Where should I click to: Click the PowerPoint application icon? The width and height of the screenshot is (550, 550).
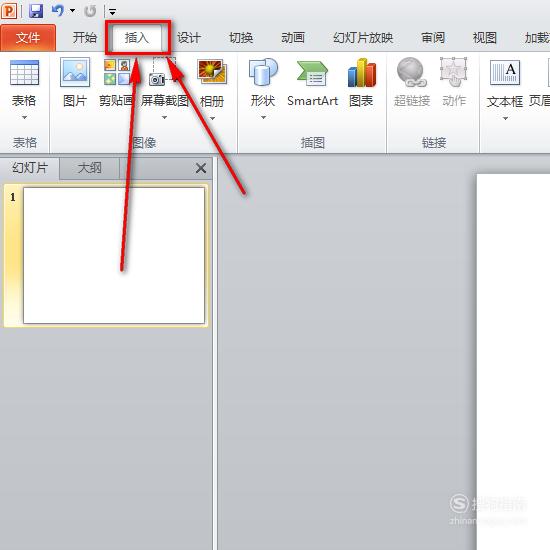click(9, 11)
